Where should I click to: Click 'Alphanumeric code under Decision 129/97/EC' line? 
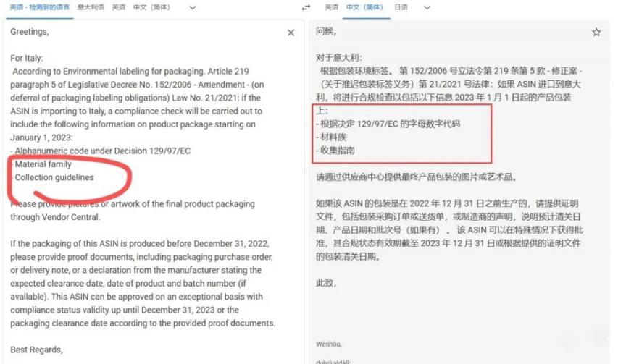click(x=101, y=151)
